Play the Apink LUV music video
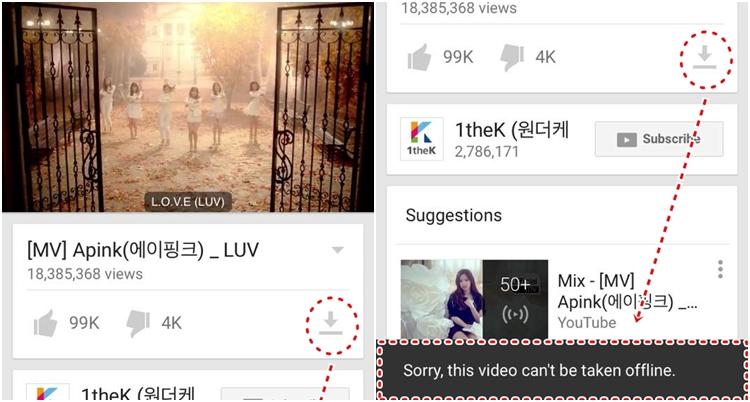This screenshot has width=750, height=402. tap(188, 108)
